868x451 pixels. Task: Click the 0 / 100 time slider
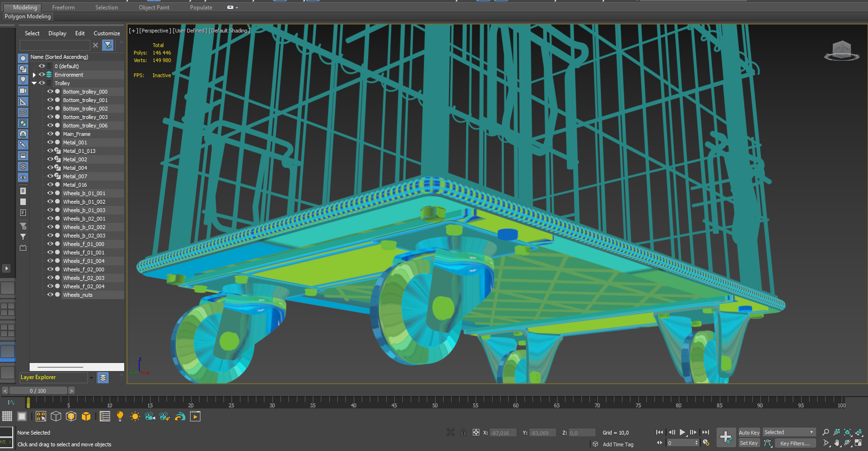(x=38, y=391)
